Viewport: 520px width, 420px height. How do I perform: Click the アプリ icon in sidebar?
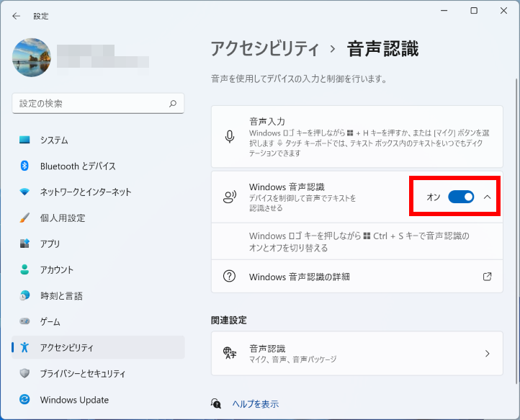(x=24, y=243)
